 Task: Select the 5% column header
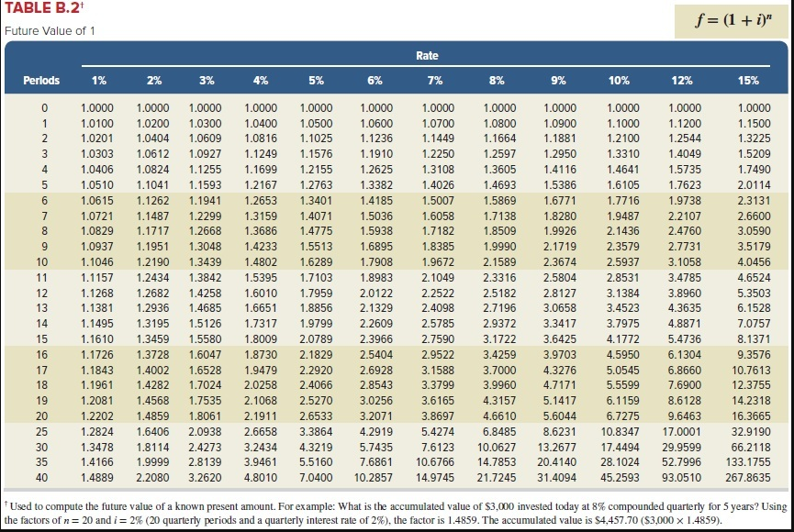[x=315, y=80]
